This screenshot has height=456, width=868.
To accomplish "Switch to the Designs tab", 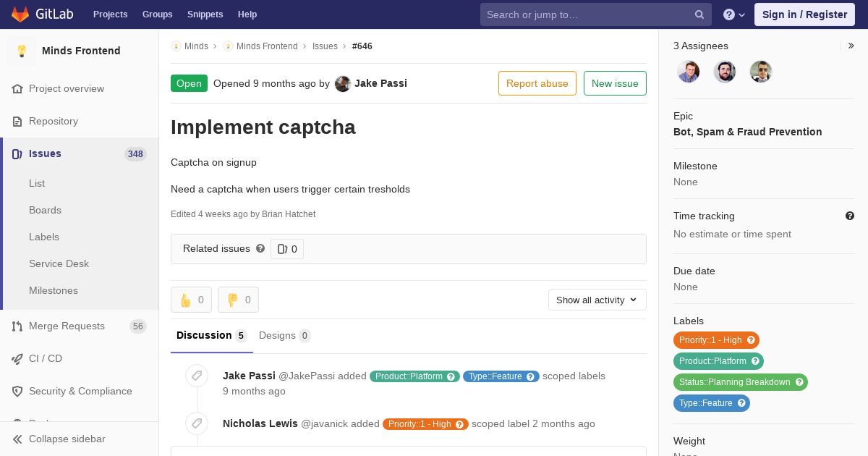I will pos(284,336).
